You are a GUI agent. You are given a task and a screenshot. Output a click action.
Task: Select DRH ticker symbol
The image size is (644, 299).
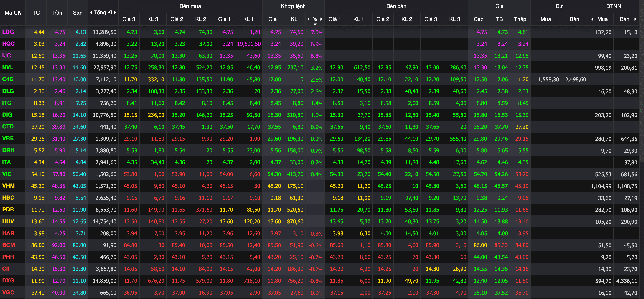click(x=8, y=150)
